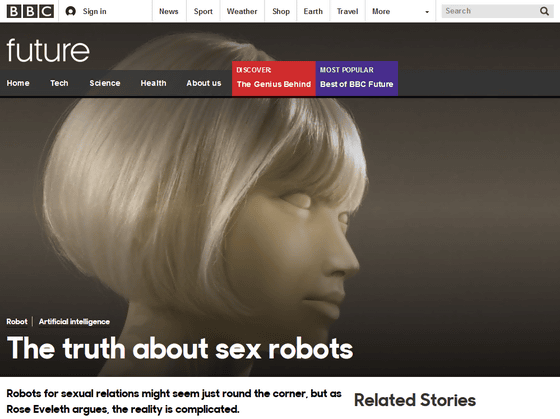Open the Earth section

313,11
